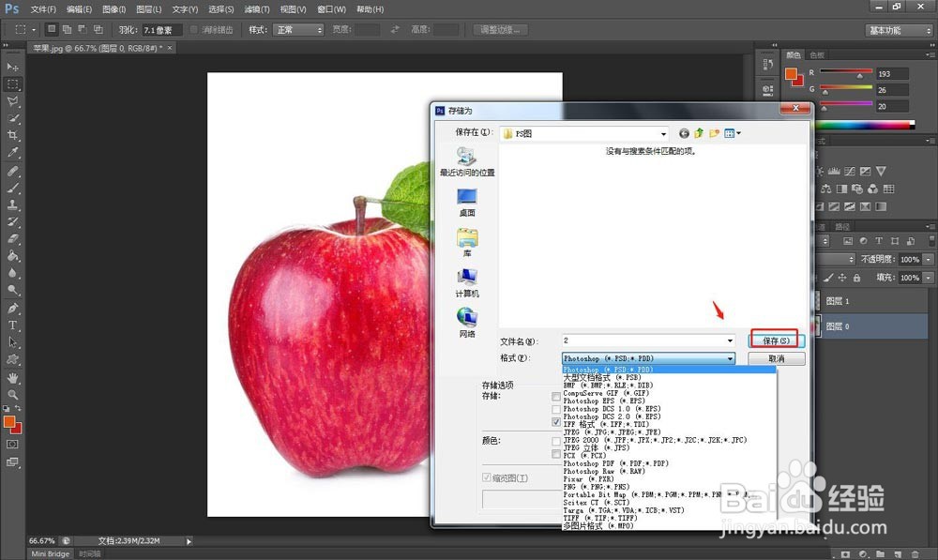Viewport: 938px width, 560px height.
Task: Select the Polygonal Lasso tool
Action: point(12,101)
